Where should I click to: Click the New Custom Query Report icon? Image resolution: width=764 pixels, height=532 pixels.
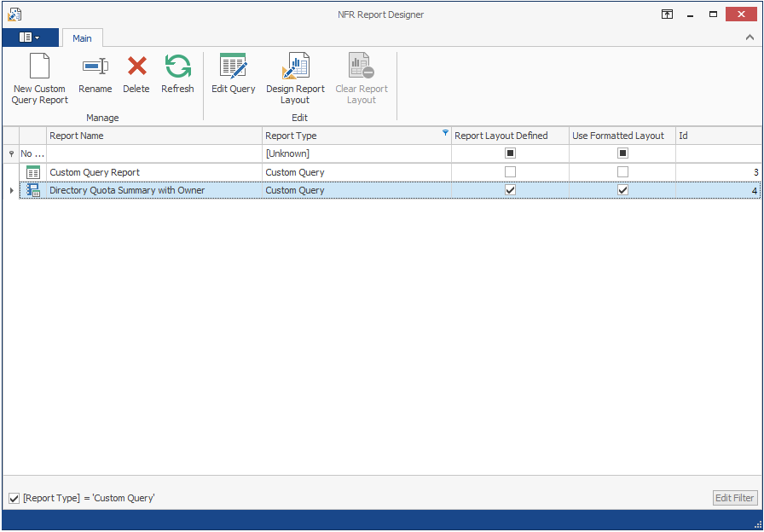tap(39, 67)
